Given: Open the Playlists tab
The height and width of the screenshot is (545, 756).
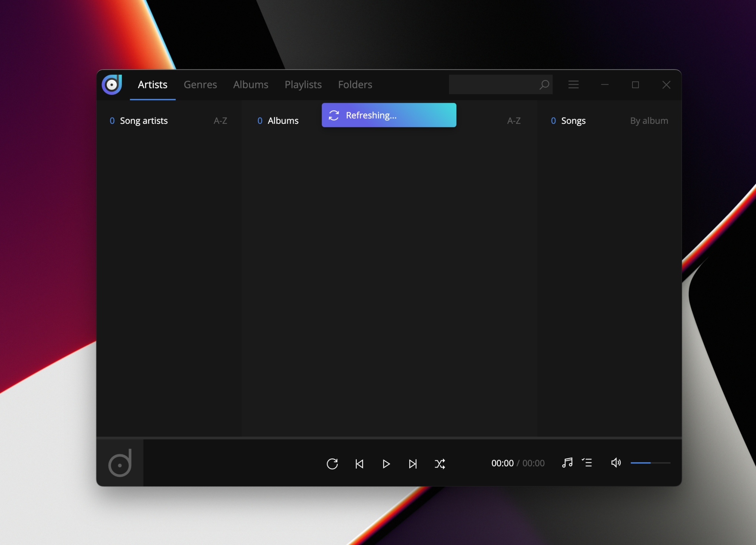Looking at the screenshot, I should click(x=303, y=85).
